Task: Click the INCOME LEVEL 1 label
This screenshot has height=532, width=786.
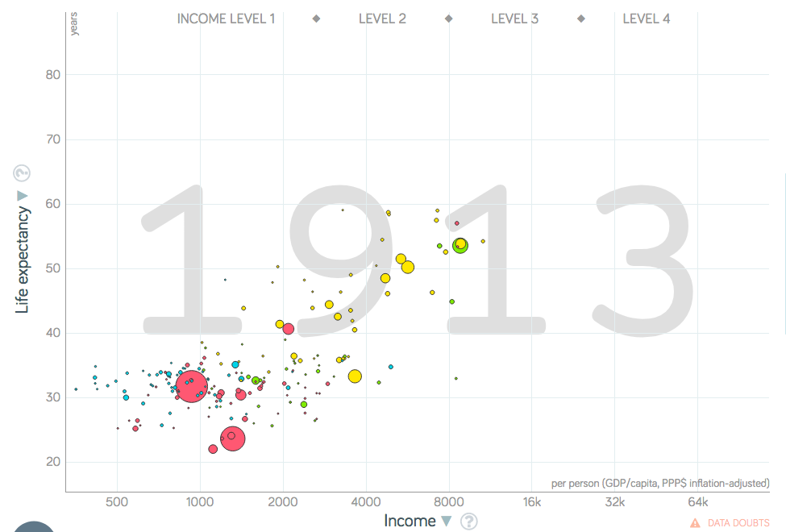Action: [226, 19]
